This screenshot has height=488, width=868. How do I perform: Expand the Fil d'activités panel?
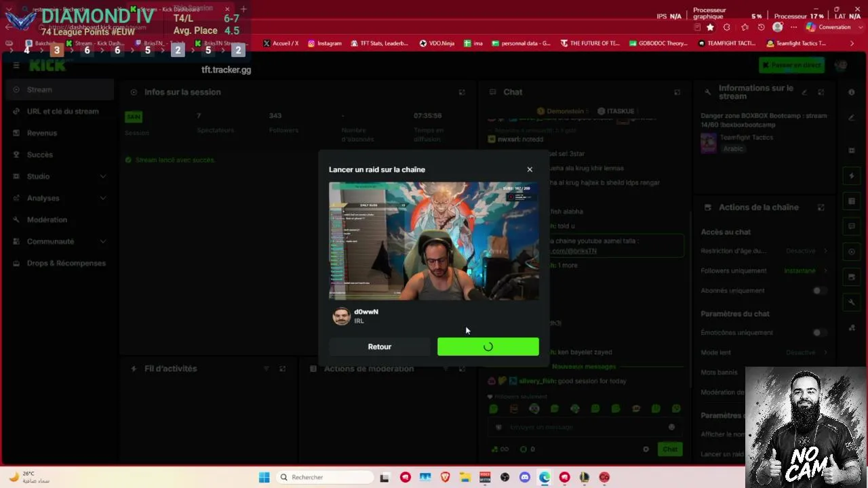point(283,369)
